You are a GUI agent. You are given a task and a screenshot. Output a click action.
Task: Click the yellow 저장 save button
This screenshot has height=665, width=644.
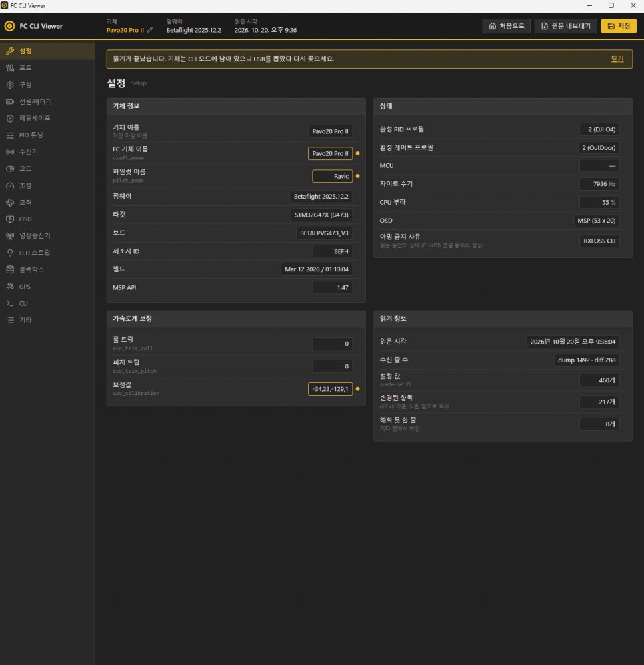(619, 26)
